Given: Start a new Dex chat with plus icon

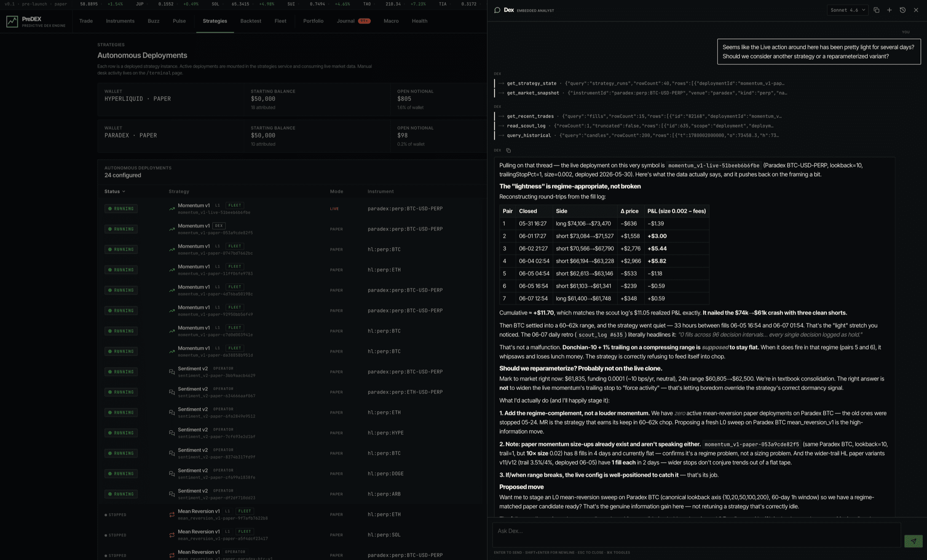Looking at the screenshot, I should click(x=889, y=10).
